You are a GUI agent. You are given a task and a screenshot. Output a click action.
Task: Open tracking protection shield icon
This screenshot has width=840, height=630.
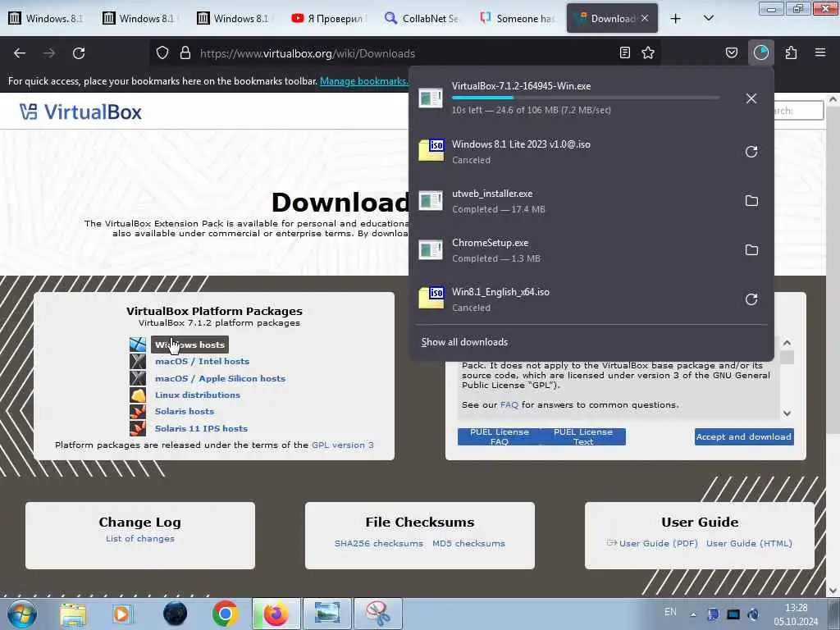[162, 53]
